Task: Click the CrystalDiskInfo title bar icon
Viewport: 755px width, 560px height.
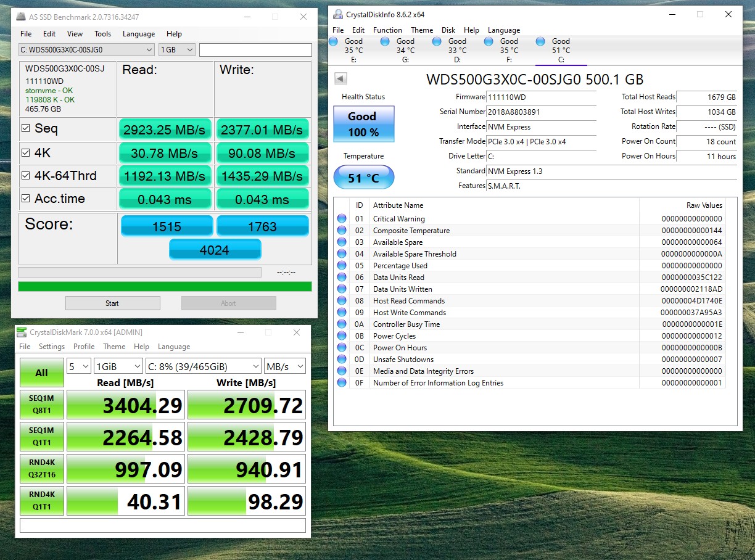Action: (x=339, y=14)
